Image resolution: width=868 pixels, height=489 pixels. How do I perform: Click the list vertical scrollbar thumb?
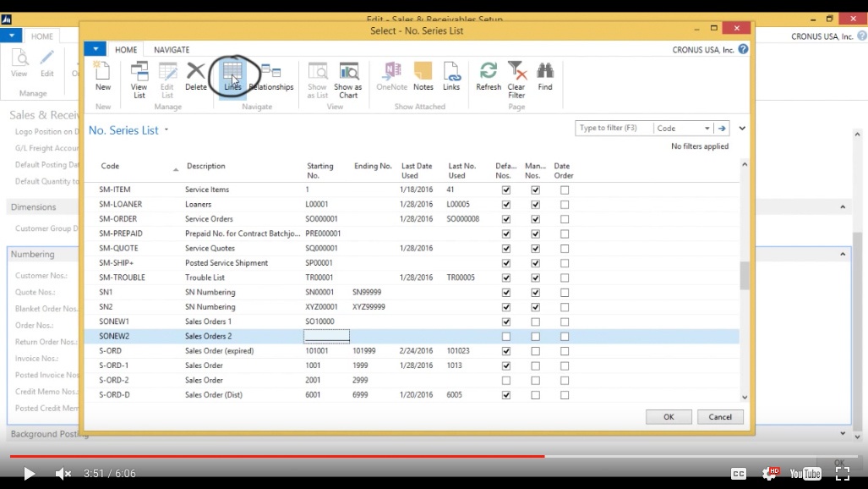pyautogui.click(x=745, y=276)
